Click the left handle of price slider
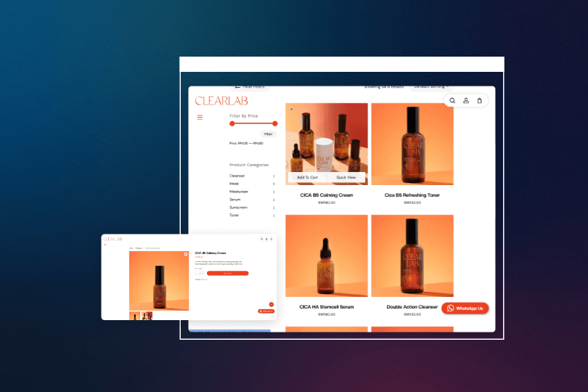The width and height of the screenshot is (588, 392). [232, 123]
